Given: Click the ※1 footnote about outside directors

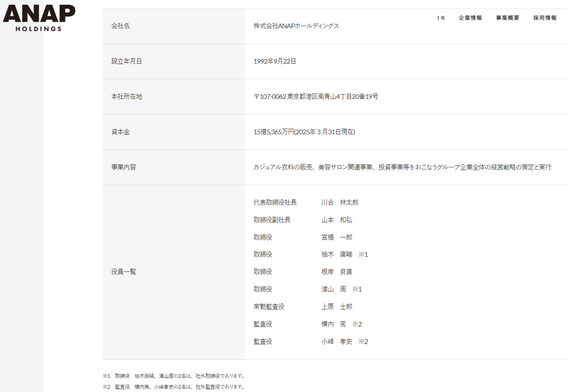Looking at the screenshot, I should tap(174, 376).
